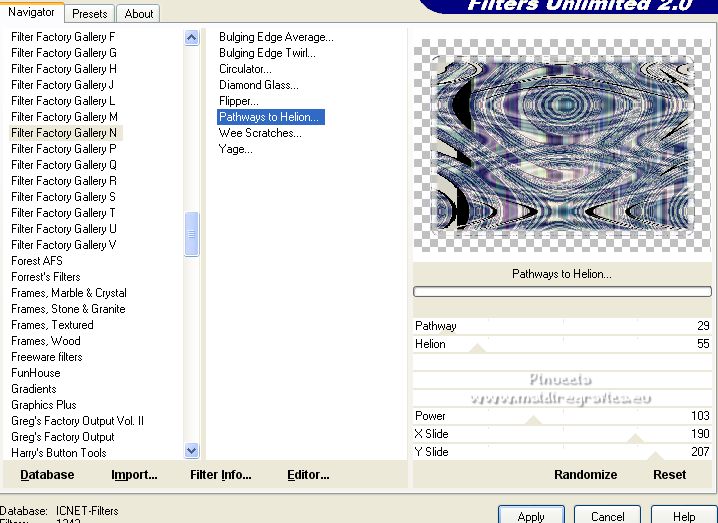Select the Gradients category
This screenshot has height=523, width=718.
click(34, 389)
